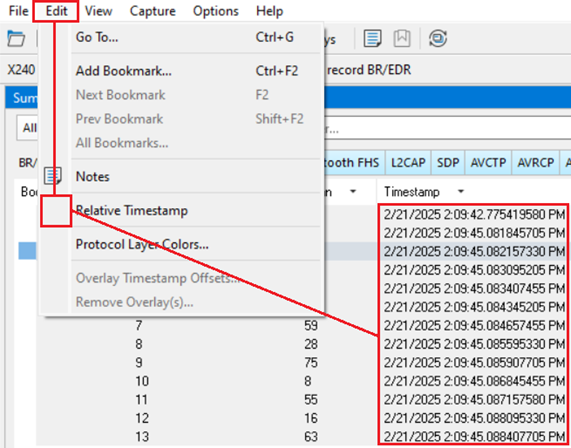Open the Capture menu
The image size is (571, 448).
[153, 11]
